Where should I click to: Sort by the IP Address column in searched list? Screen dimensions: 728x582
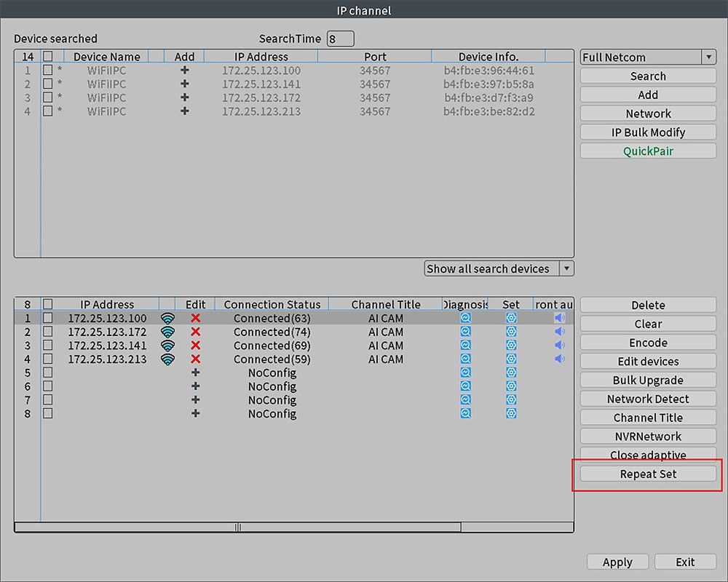coord(261,57)
